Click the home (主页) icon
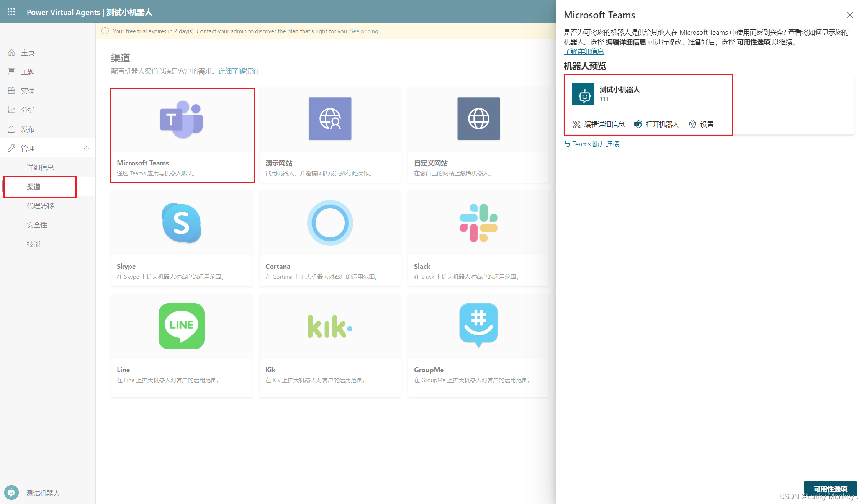The width and height of the screenshot is (864, 504). pyautogui.click(x=11, y=52)
